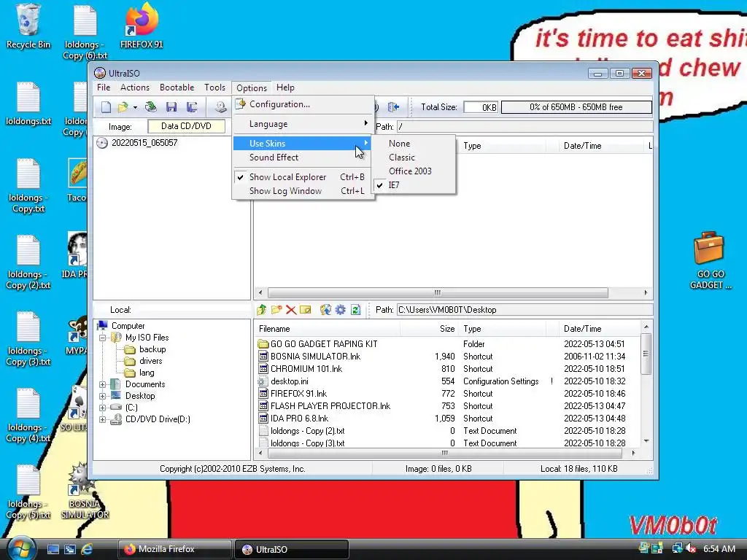The image size is (747, 560).
Task: Open the Bootable menu
Action: tap(177, 87)
